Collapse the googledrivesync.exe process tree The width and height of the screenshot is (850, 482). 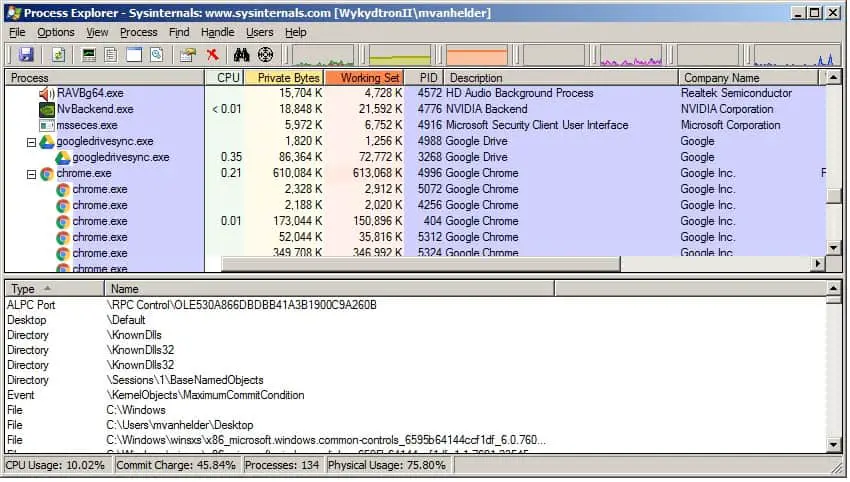pyautogui.click(x=31, y=142)
